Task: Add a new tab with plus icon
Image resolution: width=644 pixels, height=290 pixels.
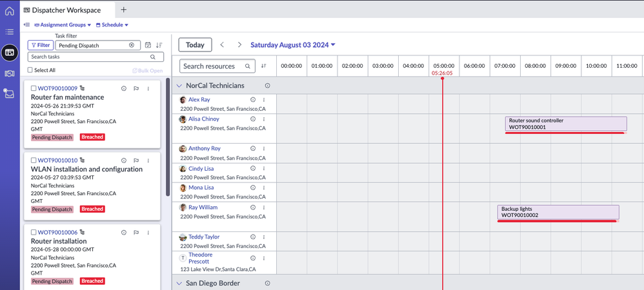Action: point(124,10)
